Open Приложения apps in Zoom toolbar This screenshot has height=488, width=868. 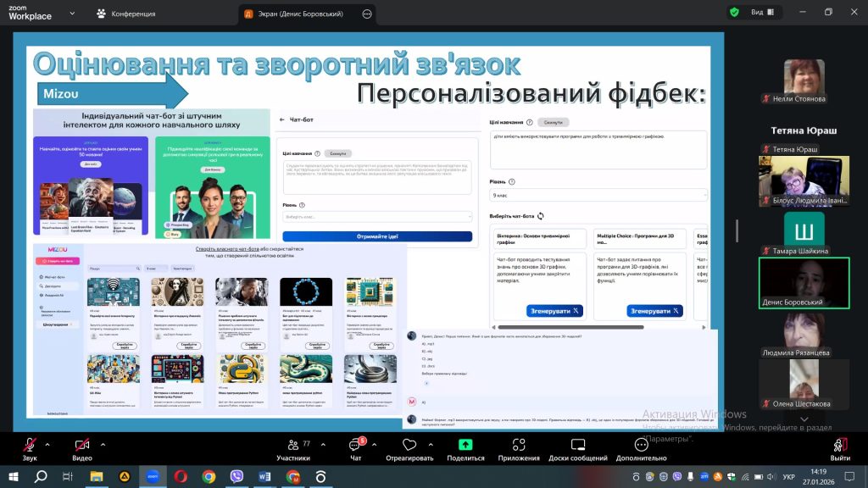pos(519,448)
